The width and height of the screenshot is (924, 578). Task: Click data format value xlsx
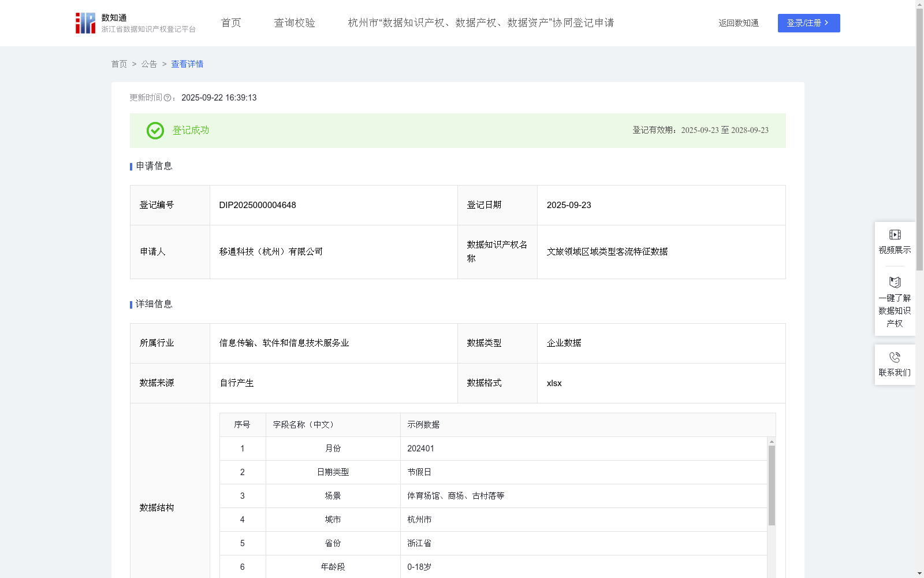pyautogui.click(x=554, y=383)
